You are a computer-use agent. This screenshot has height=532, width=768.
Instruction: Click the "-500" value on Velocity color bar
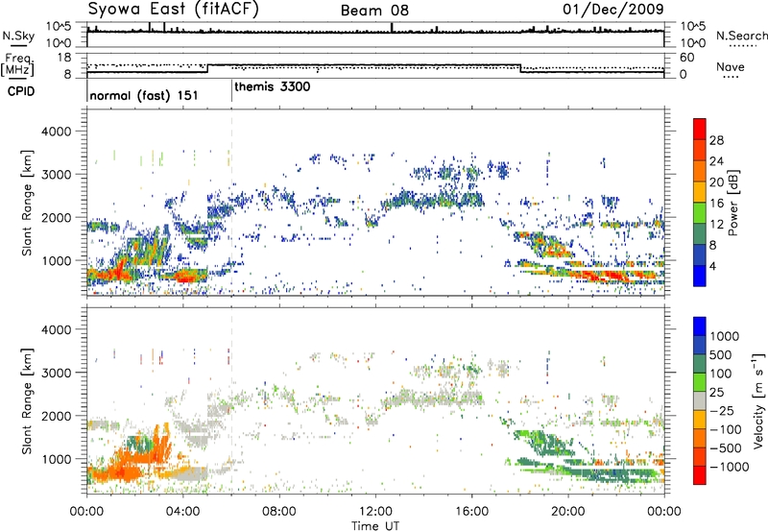[726, 447]
